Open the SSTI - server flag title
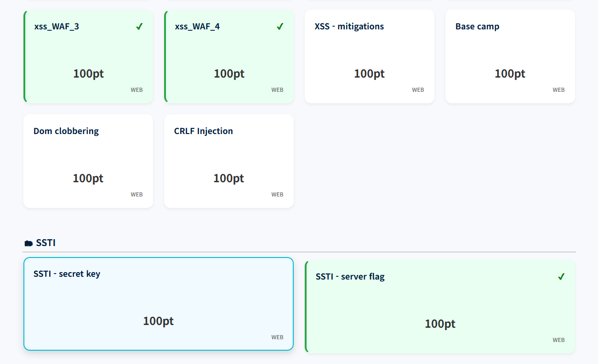Image resolution: width=598 pixels, height=364 pixels. click(x=350, y=277)
